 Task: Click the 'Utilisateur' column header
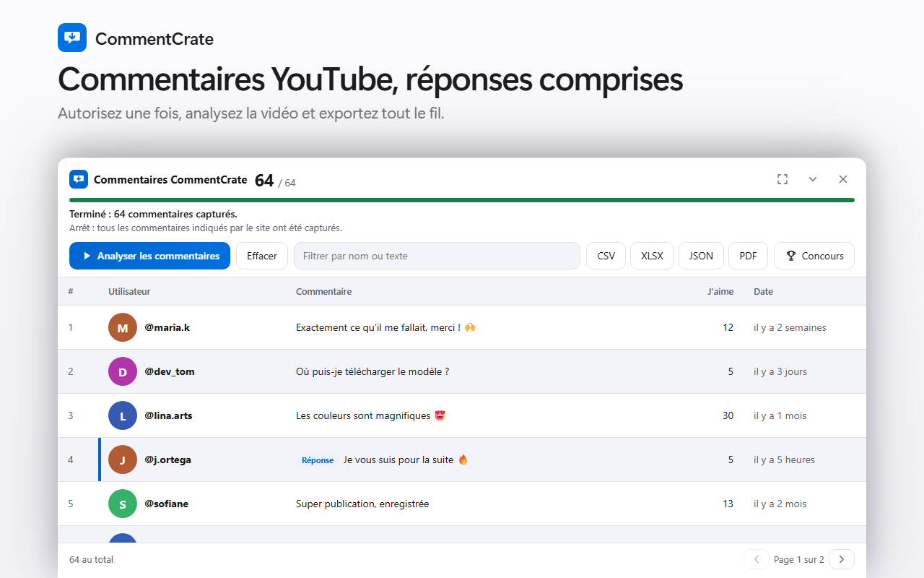coord(129,291)
